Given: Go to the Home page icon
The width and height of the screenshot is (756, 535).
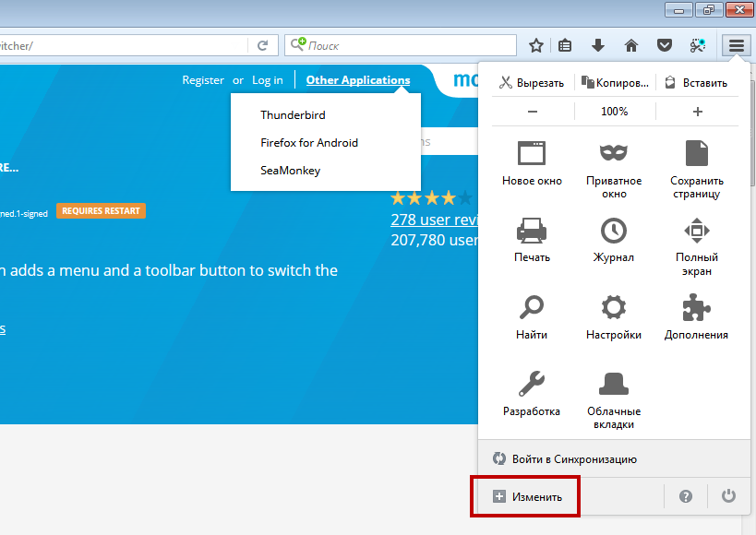Looking at the screenshot, I should pyautogui.click(x=631, y=46).
